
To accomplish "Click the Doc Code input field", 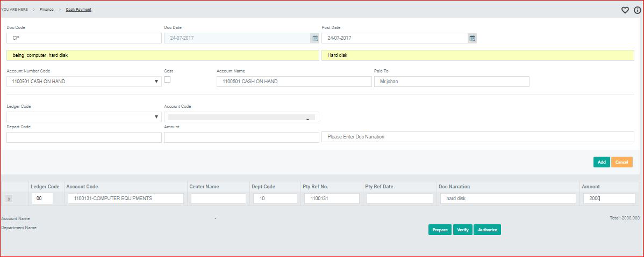I will (84, 38).
